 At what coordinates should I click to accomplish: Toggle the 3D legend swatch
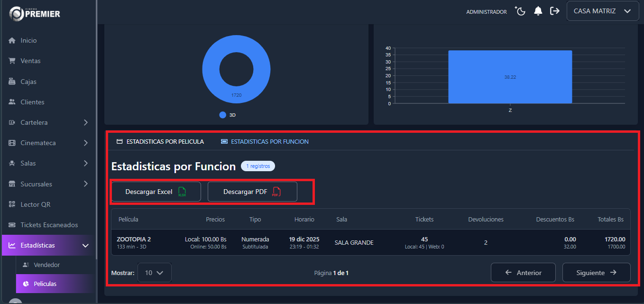click(223, 115)
